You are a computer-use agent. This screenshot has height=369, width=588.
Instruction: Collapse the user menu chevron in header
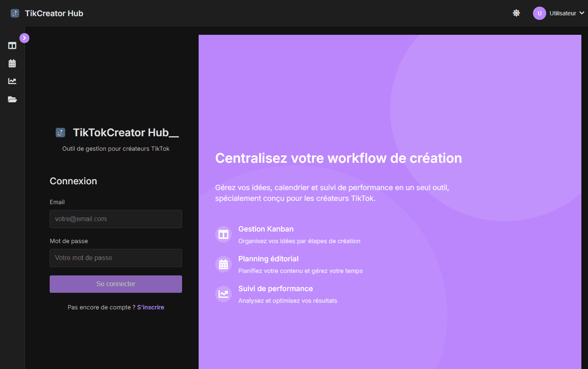tap(582, 13)
